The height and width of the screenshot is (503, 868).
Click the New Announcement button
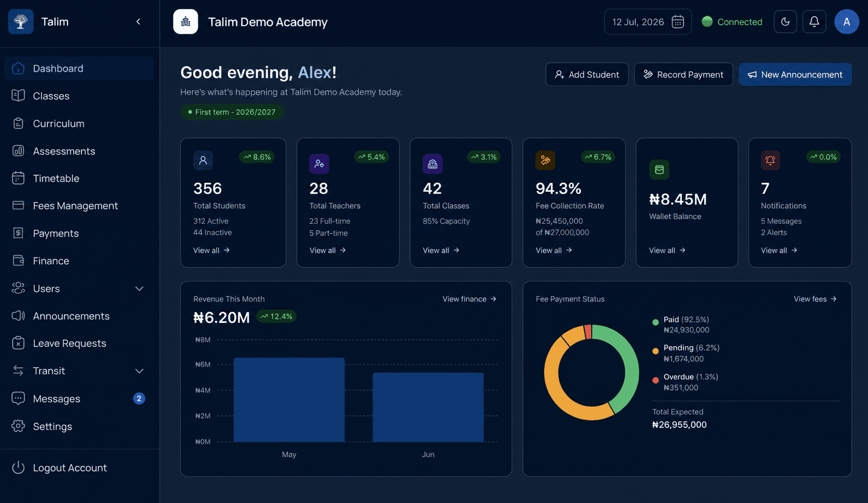coord(795,75)
